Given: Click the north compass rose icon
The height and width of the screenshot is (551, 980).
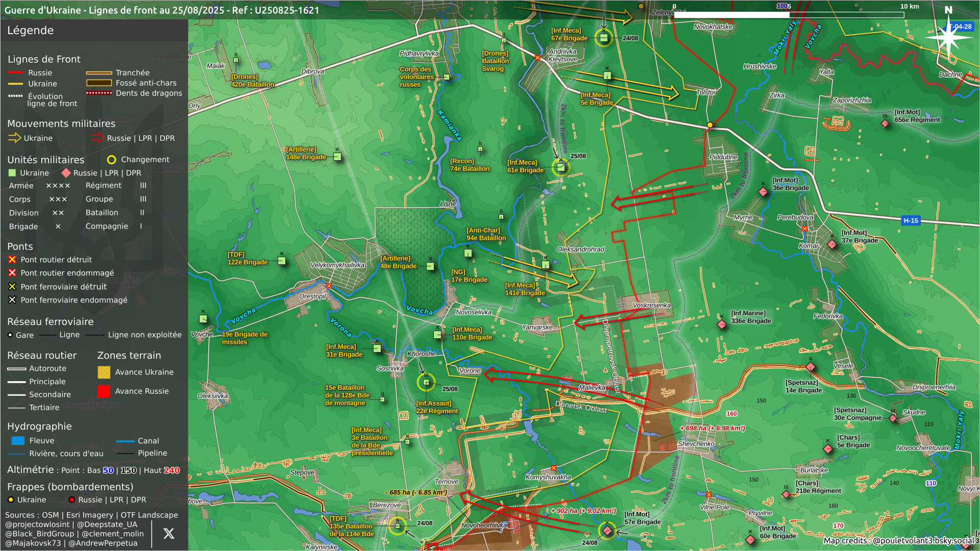Looking at the screenshot, I should 948,37.
